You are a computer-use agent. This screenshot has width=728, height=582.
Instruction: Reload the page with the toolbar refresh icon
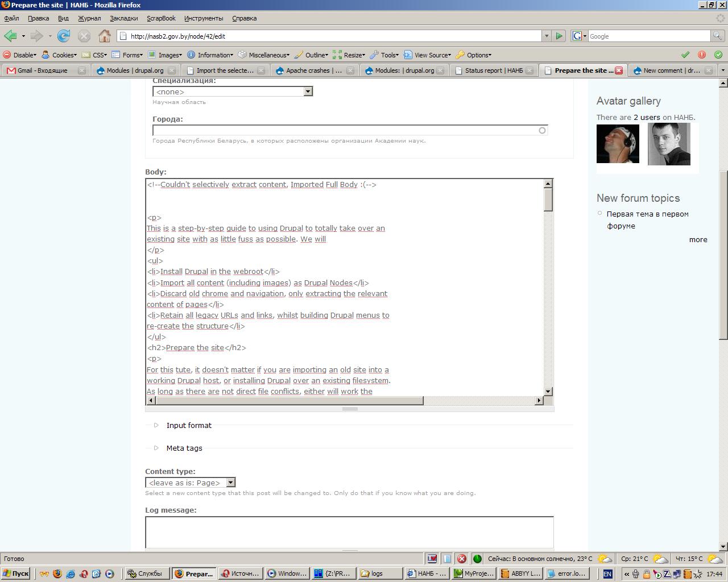pyautogui.click(x=64, y=36)
